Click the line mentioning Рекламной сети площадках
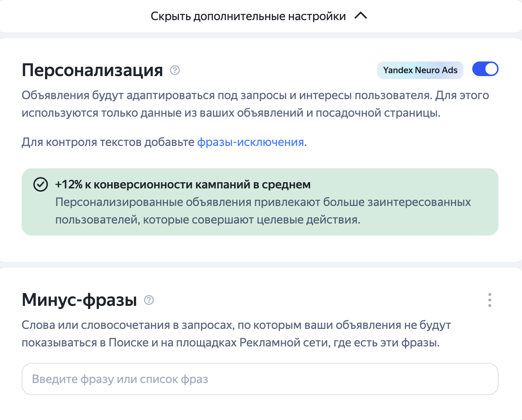 point(230,343)
